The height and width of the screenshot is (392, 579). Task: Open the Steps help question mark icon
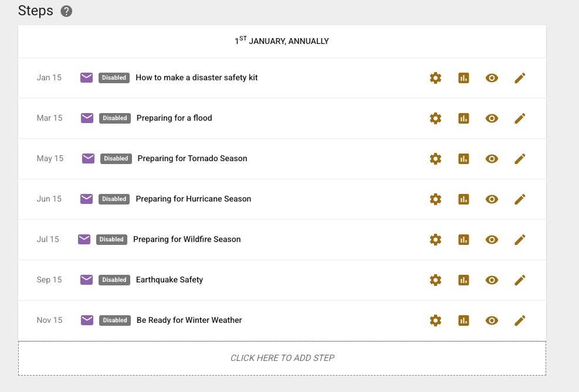[66, 11]
